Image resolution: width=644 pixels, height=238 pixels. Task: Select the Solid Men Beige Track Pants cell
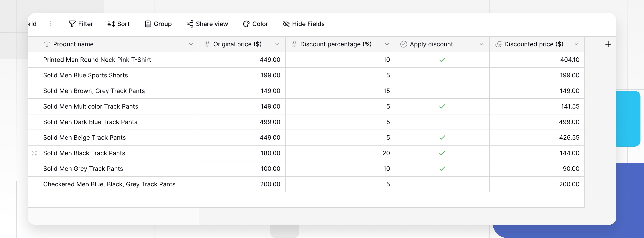point(85,138)
